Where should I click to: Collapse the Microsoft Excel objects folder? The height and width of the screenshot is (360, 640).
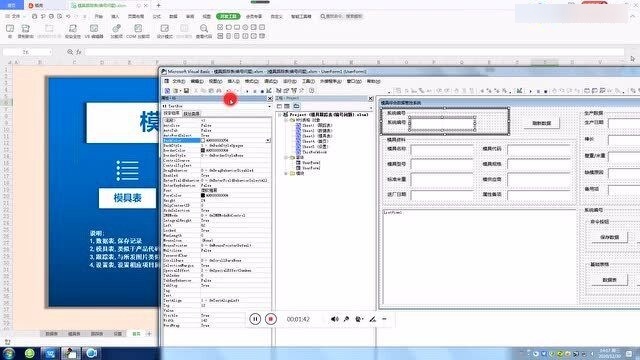tap(286, 120)
